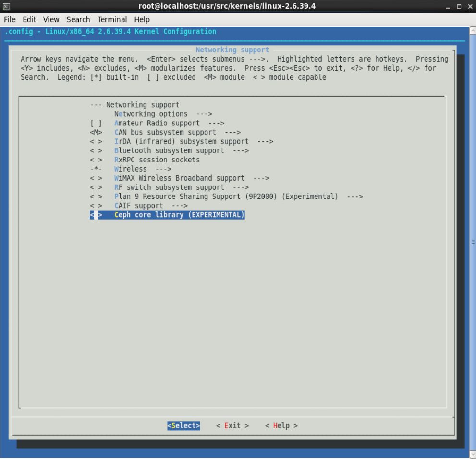This screenshot has width=476, height=459.
Task: Click the scrollbar down arrow
Action: point(473,455)
